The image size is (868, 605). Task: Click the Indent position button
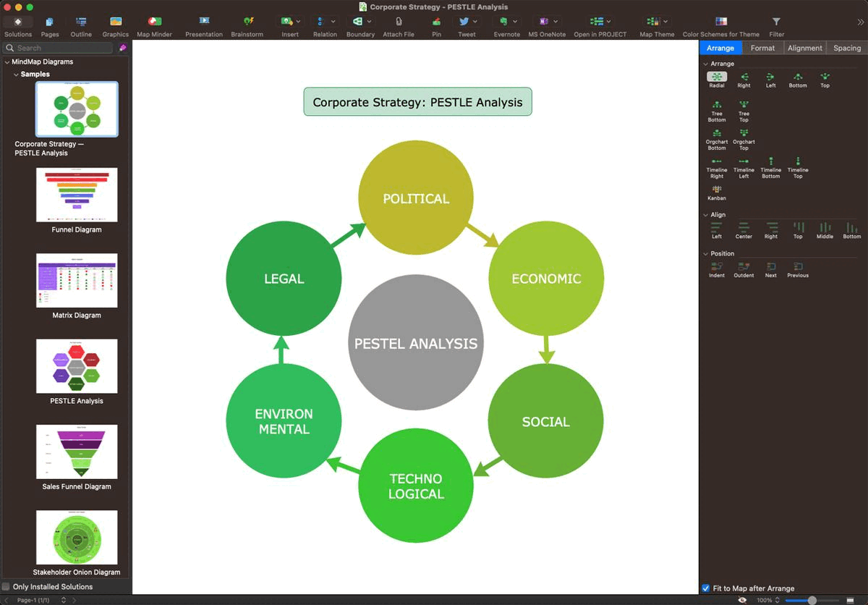click(x=716, y=266)
